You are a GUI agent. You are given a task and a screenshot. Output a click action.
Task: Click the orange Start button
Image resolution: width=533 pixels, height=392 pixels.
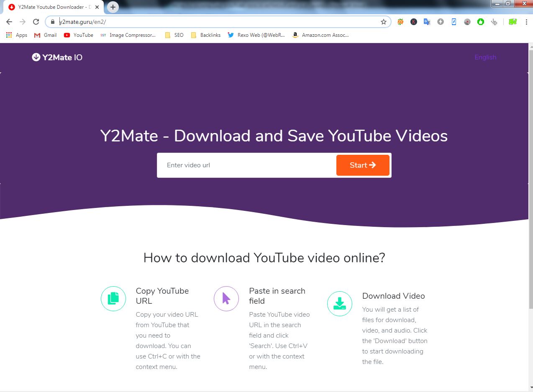click(363, 165)
